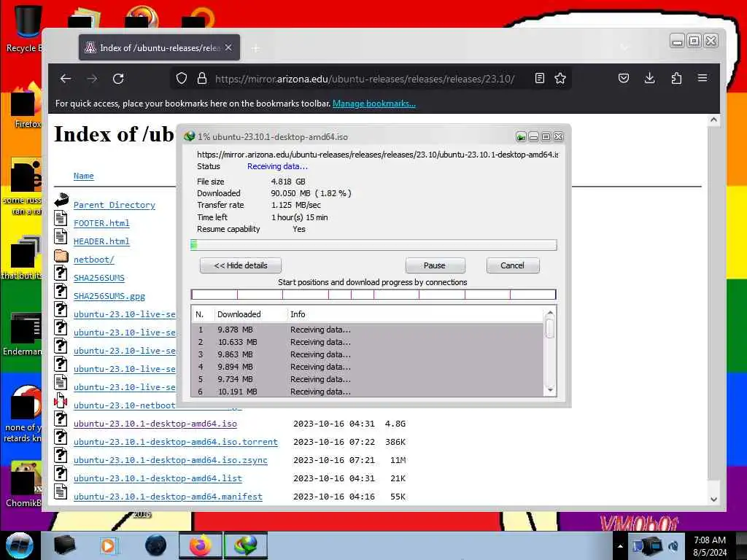Select connection row 4 with 9.894 MB
The width and height of the screenshot is (747, 560).
367,367
